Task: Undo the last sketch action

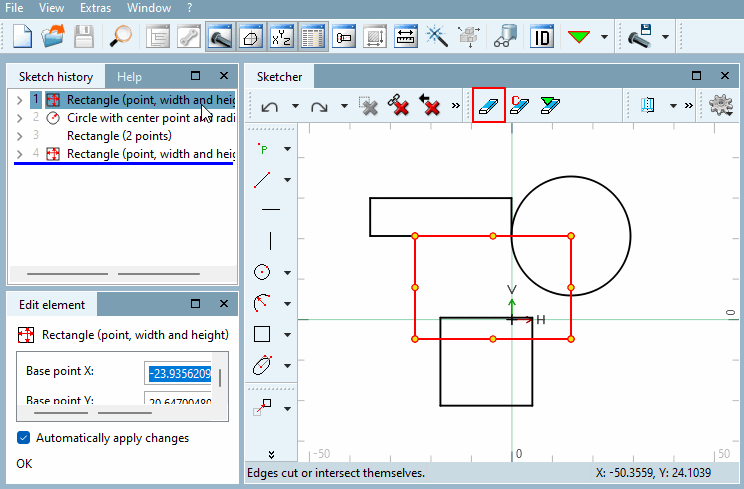Action: point(270,106)
